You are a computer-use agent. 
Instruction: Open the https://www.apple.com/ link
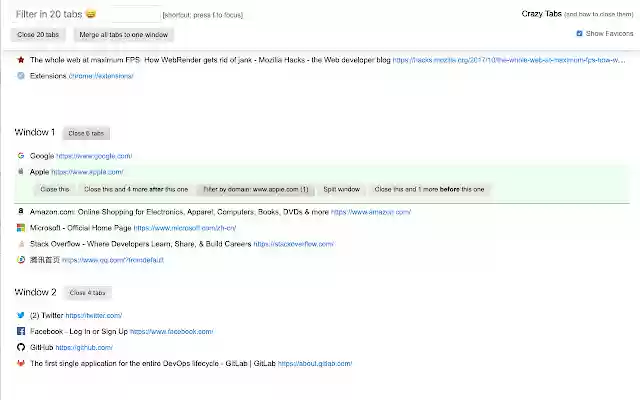pyautogui.click(x=87, y=172)
